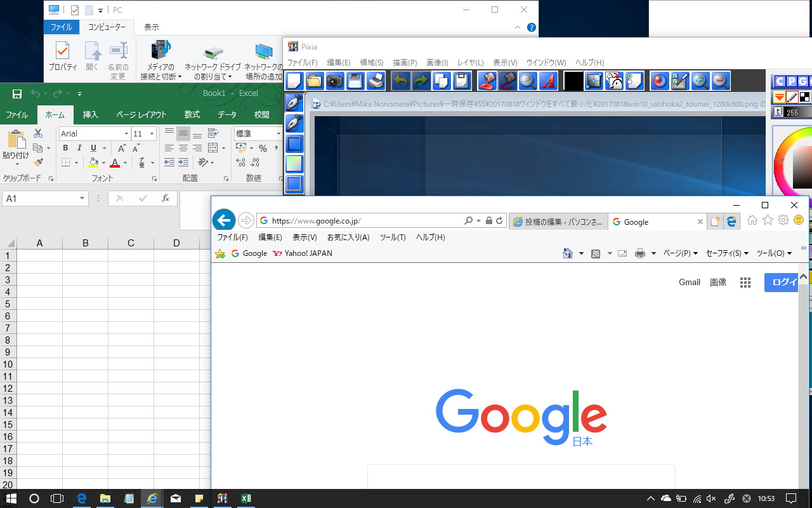This screenshot has width=812, height=508.
Task: Click the Back arrow in Internet Explorer
Action: click(x=223, y=220)
